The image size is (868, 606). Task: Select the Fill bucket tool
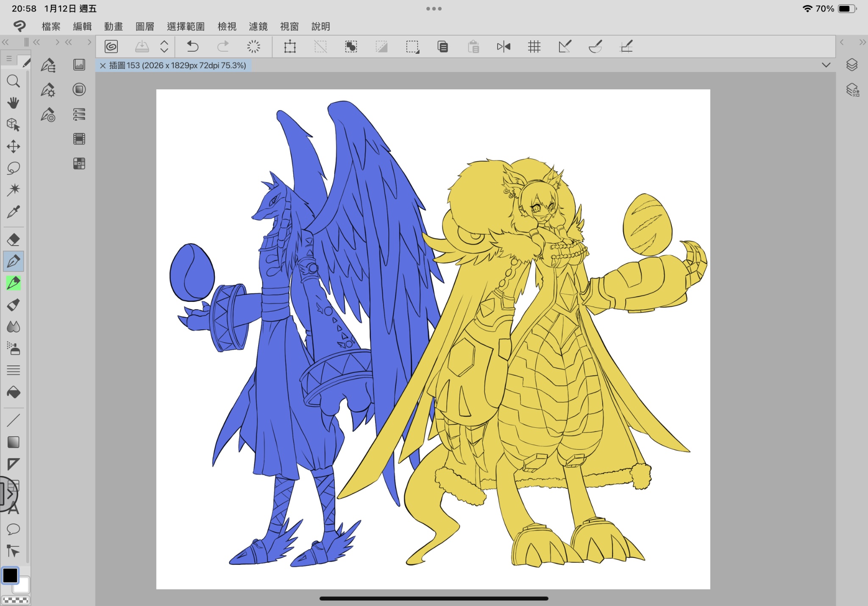[x=13, y=392]
